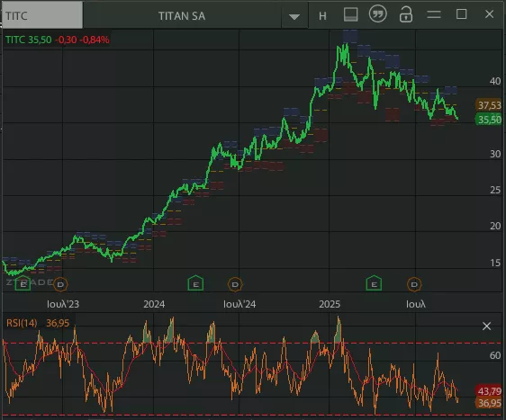Image resolution: width=506 pixels, height=420 pixels.
Task: Click the orange D marker near Ιουλ 2025
Action: (414, 284)
